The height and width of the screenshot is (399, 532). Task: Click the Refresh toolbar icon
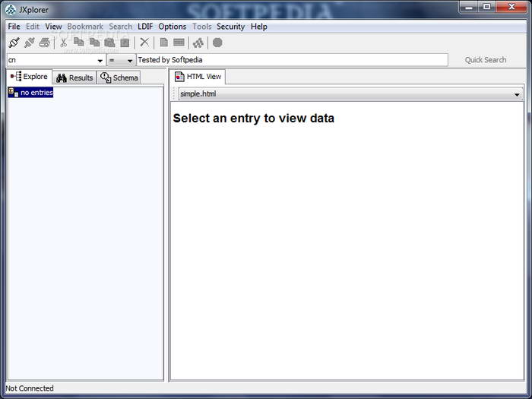(x=198, y=43)
